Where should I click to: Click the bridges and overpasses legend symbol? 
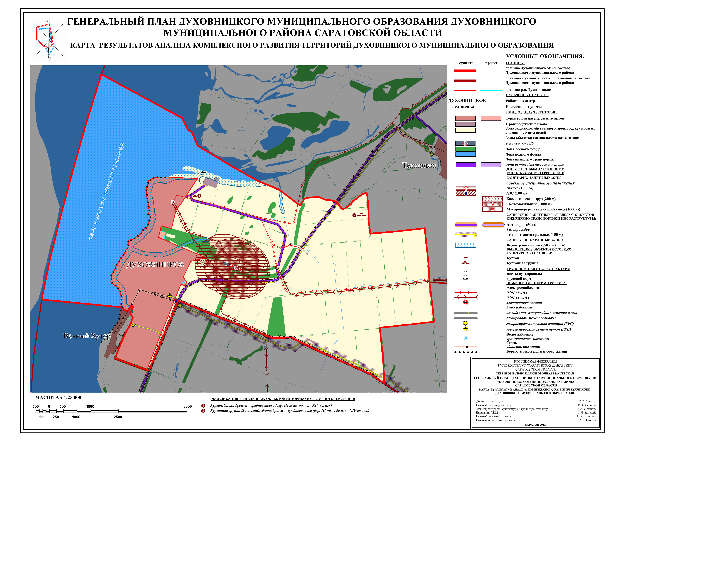coord(465,274)
